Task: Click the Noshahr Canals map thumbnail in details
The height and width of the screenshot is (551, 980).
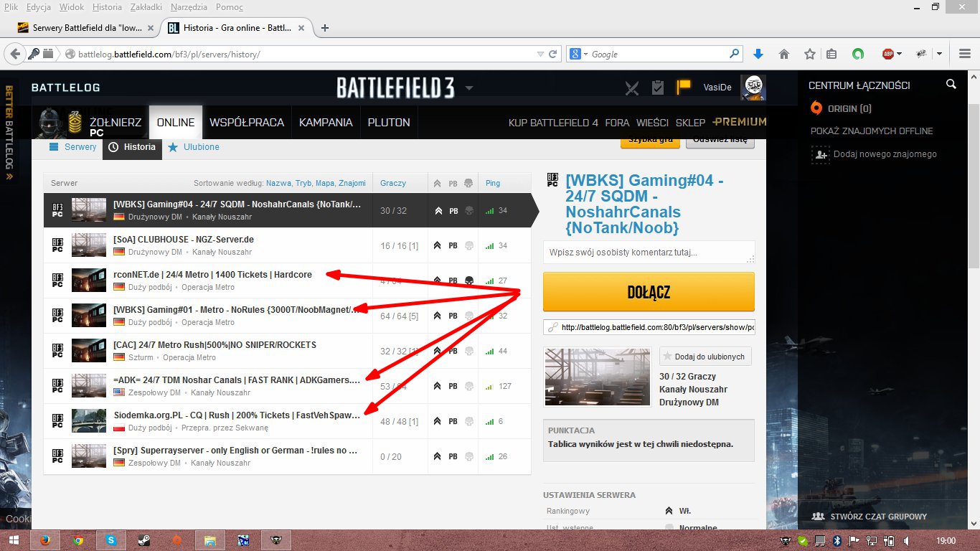Action: 598,376
